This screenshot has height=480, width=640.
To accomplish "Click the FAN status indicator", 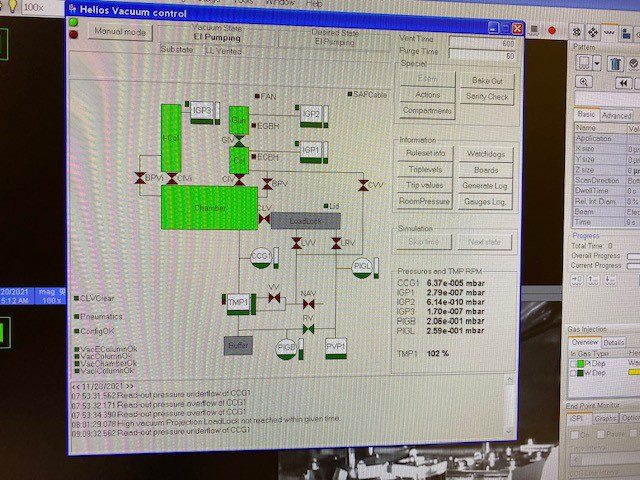I will point(257,96).
